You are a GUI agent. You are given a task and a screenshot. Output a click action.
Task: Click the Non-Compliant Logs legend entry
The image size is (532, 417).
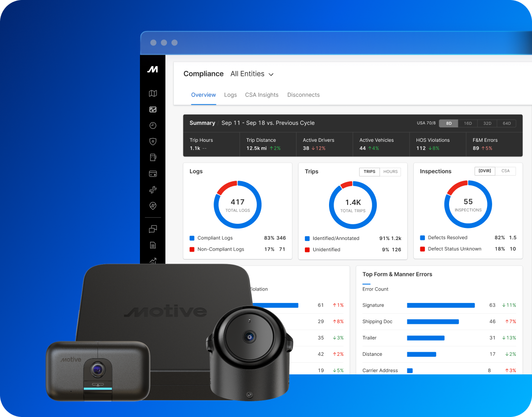click(221, 249)
